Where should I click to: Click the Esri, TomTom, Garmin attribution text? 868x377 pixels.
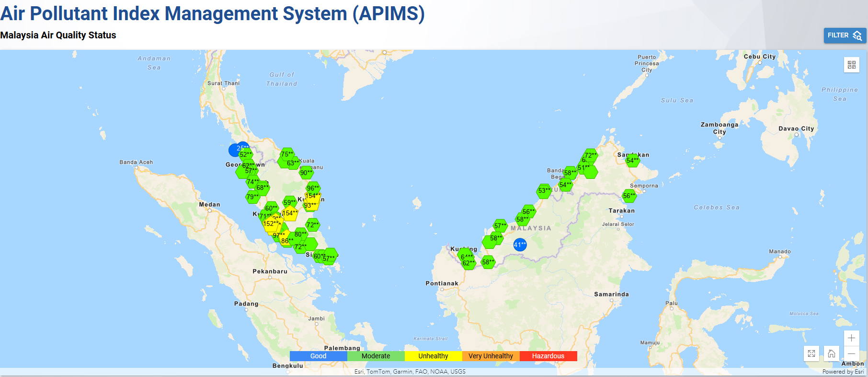(410, 372)
